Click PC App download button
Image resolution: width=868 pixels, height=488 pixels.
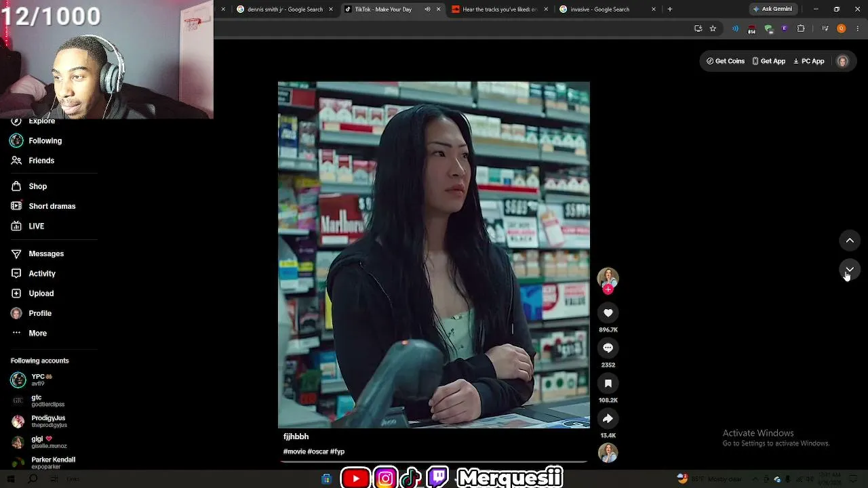point(809,61)
